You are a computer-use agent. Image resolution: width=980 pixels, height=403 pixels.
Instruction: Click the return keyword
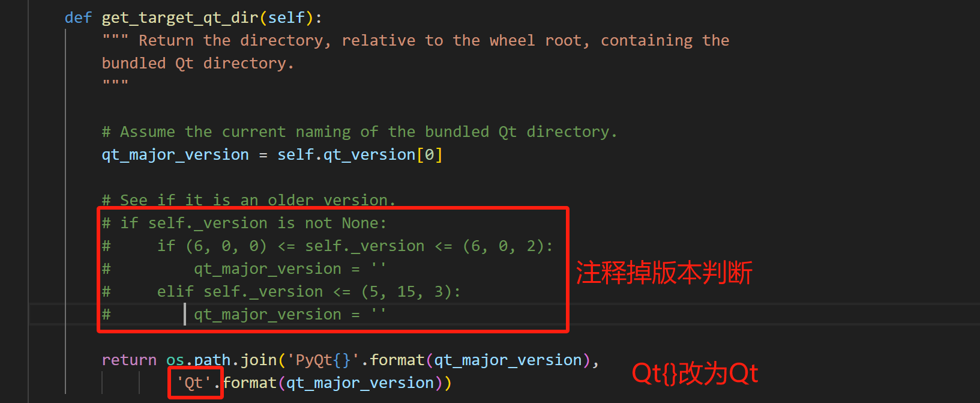(129, 360)
